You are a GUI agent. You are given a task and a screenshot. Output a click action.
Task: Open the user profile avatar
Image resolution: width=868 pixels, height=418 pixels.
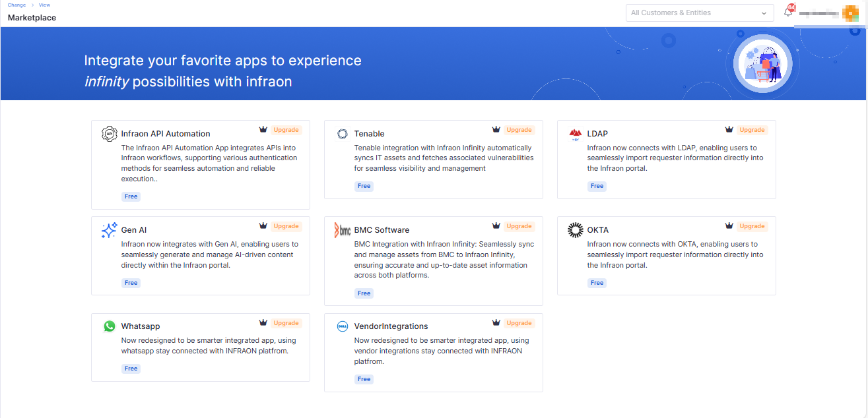tap(850, 13)
